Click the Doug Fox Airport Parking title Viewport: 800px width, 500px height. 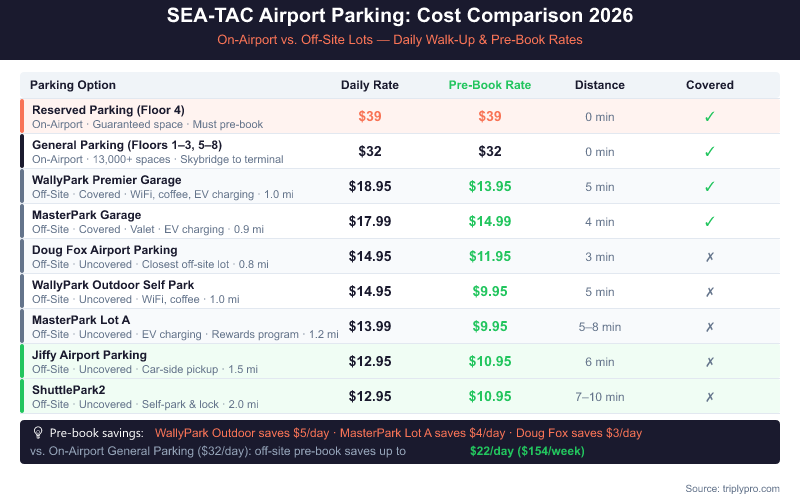point(104,250)
